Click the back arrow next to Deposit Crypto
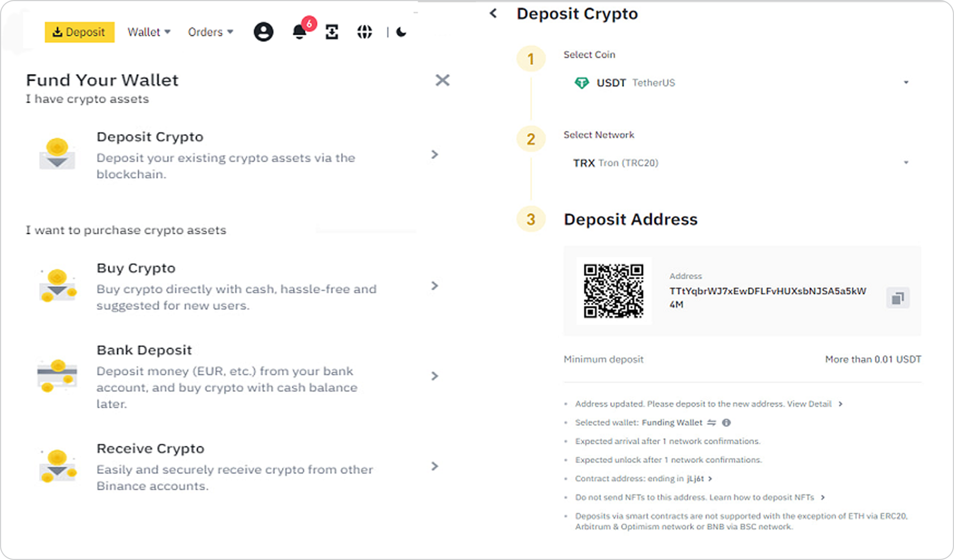 493,13
